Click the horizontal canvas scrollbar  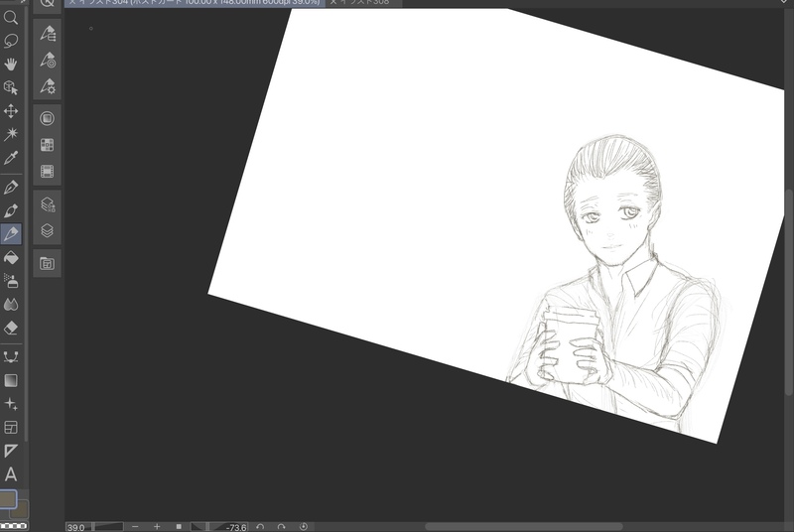tap(524, 527)
